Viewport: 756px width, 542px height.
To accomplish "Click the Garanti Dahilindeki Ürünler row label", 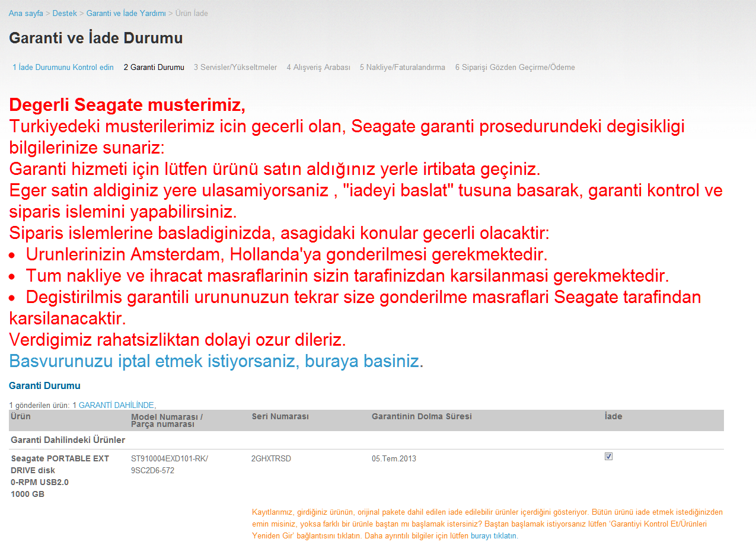I will click(68, 440).
